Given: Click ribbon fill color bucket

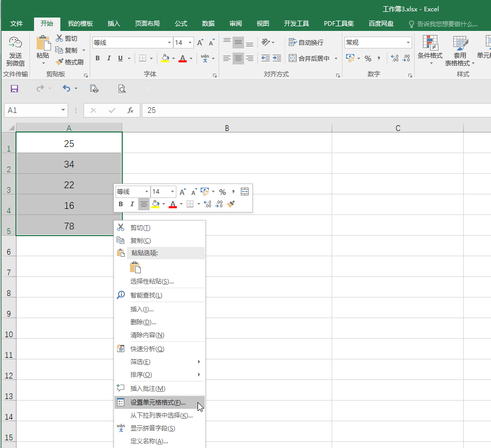Looking at the screenshot, I should pos(165,58).
